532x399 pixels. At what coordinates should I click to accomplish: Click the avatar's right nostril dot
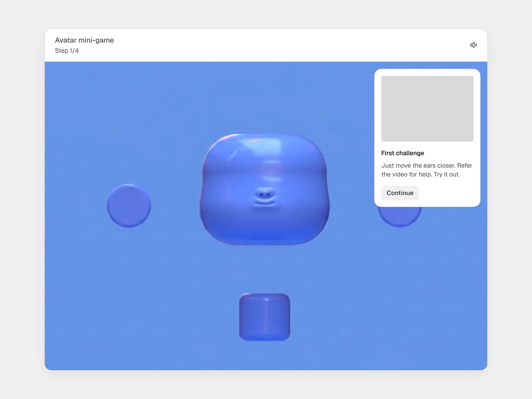[x=268, y=195]
